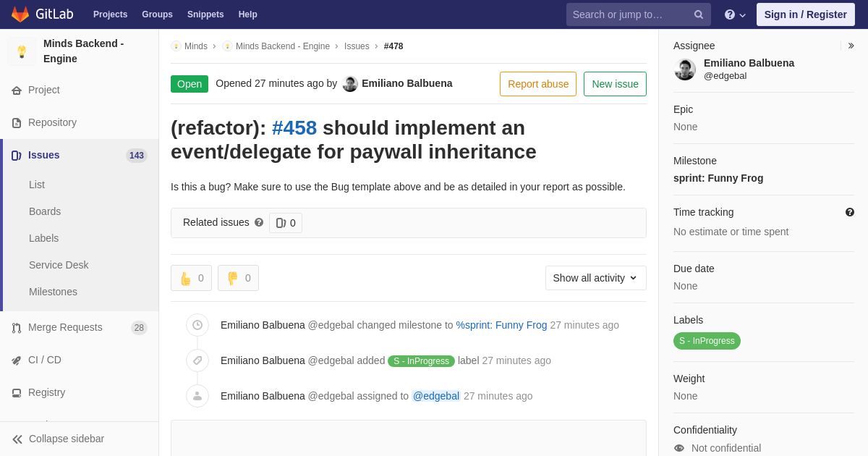Image resolution: width=868 pixels, height=456 pixels.
Task: Click the Minds breadcrumb link
Action: point(196,46)
